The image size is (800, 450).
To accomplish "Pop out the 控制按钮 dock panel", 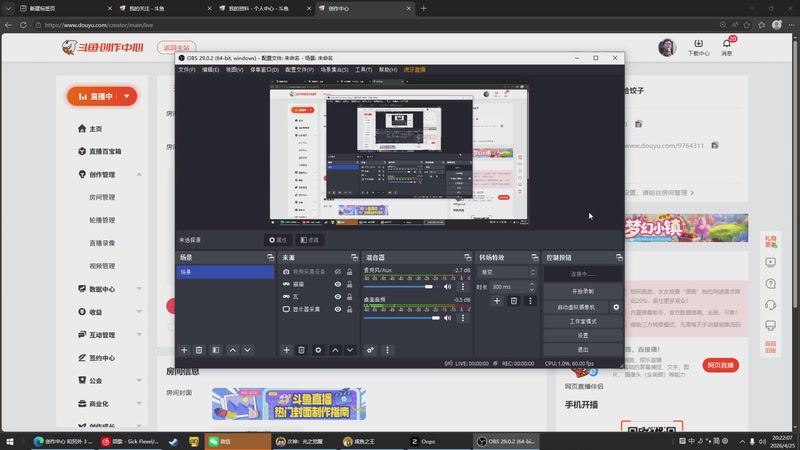I will click(619, 258).
